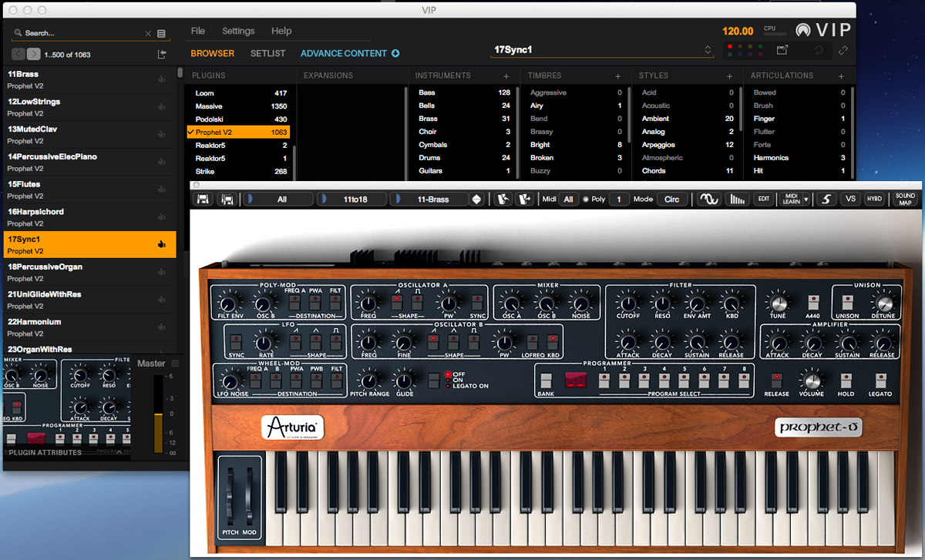Toggle the RELEASE switch beside Volume

coord(776,381)
